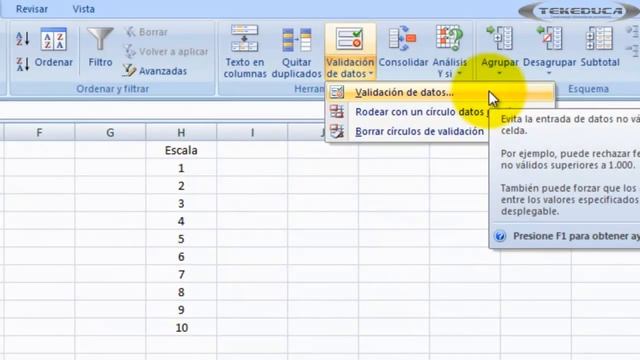Select cell containing 3 in column H
The image size is (640, 360).
(x=181, y=203)
